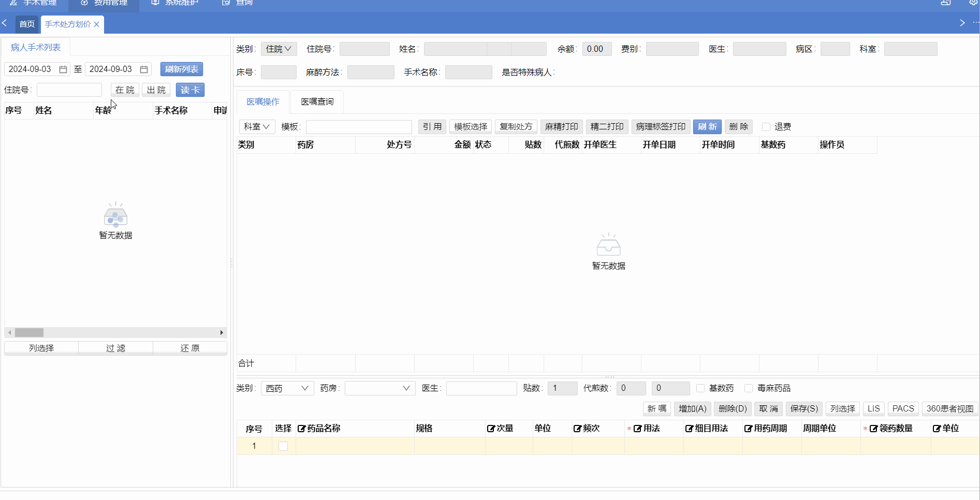980x500 pixels.
Task: Open the LIS button
Action: 874,409
